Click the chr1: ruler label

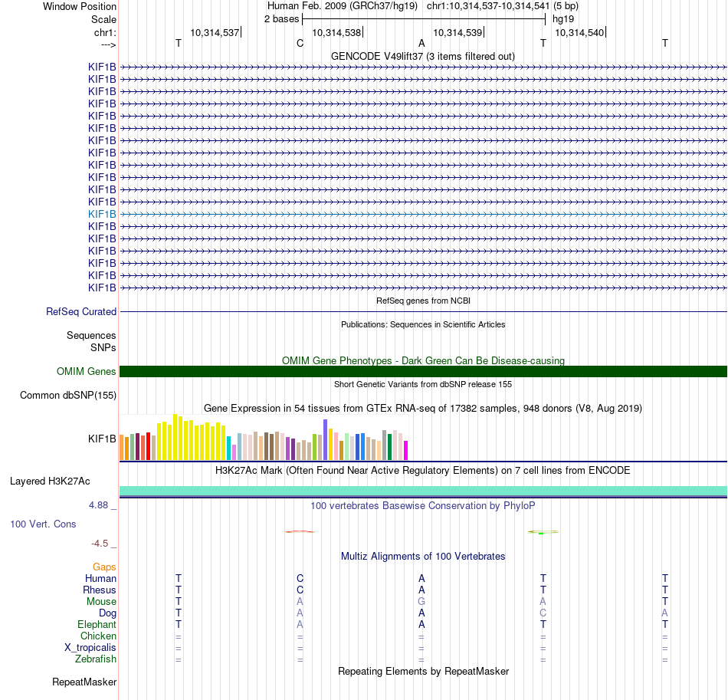click(105, 32)
